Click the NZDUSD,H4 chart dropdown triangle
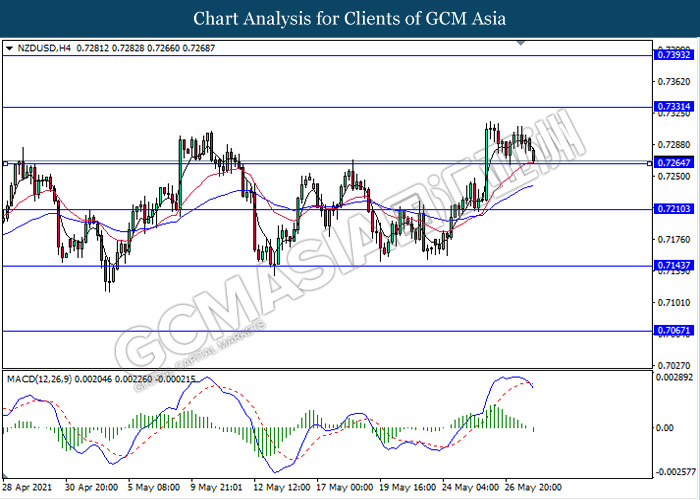700x500 pixels. coord(9,48)
